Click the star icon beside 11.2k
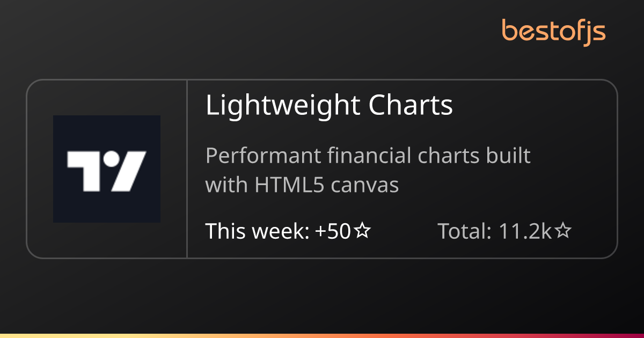Screen dimensions: 644x338 pos(563,231)
